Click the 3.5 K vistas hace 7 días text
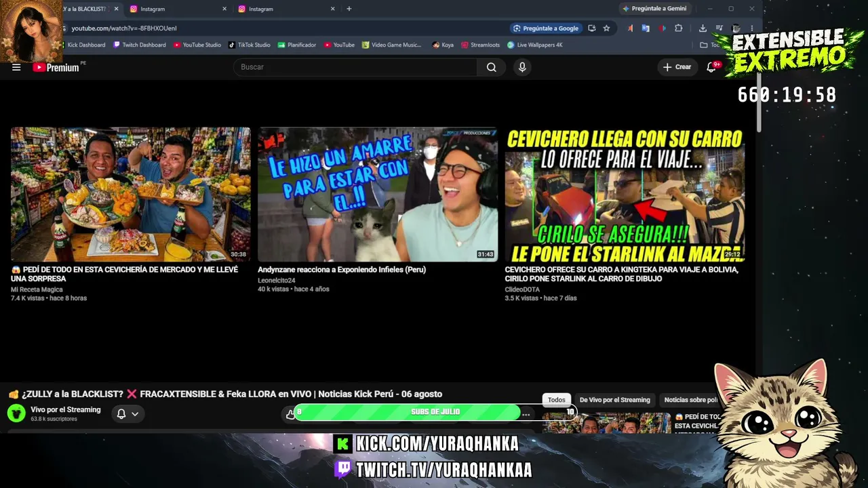 (541, 298)
